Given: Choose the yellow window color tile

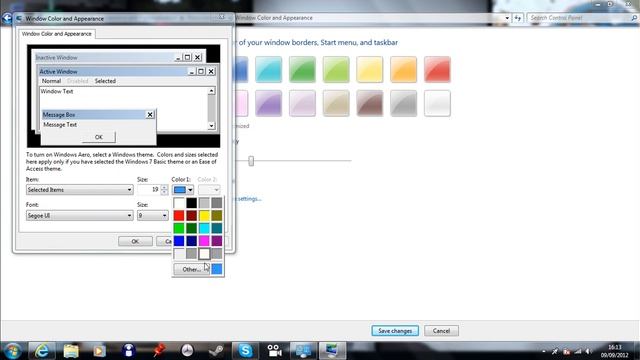Looking at the screenshot, I should (x=369, y=70).
